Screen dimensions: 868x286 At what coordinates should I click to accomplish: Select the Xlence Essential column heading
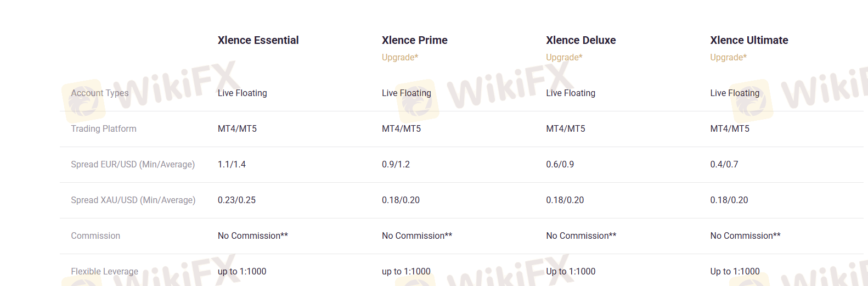tap(258, 40)
